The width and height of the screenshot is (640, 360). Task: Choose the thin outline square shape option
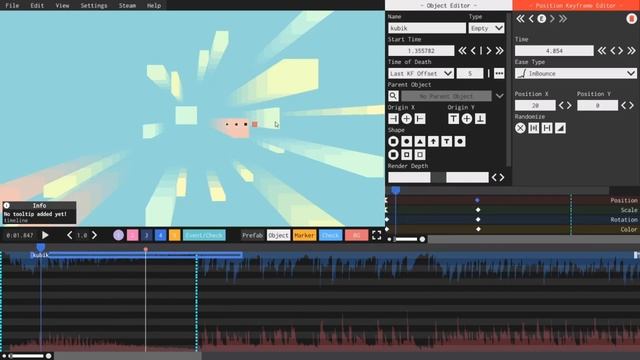(x=420, y=155)
